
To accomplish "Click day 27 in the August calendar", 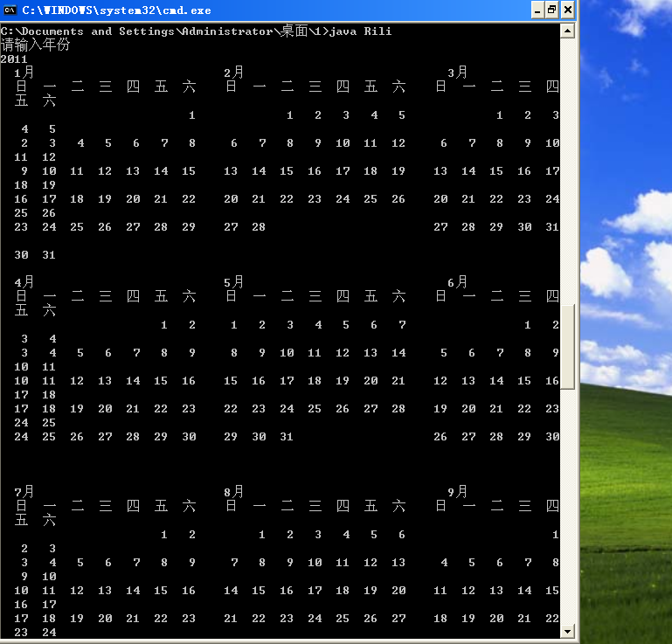I will (398, 619).
